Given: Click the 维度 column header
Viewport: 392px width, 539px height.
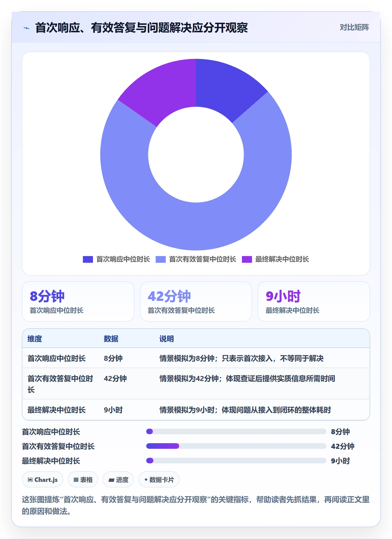Looking at the screenshot, I should (35, 339).
